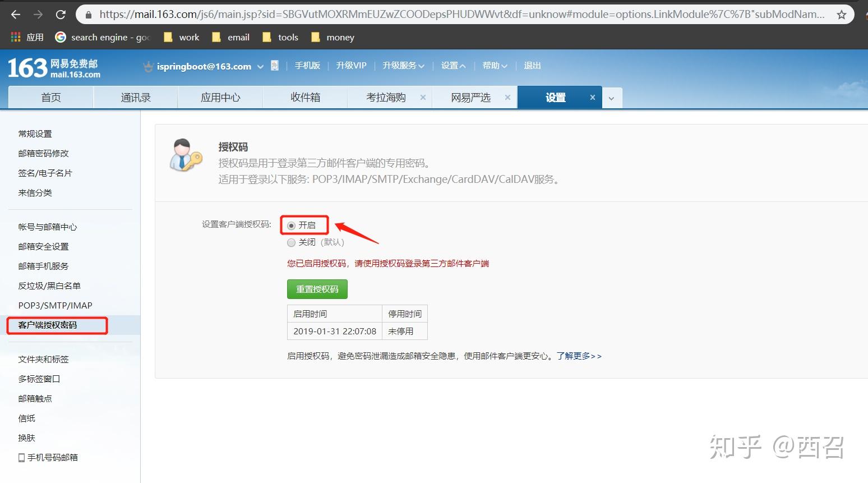
Task: Open the email bookmarks folder
Action: pos(230,37)
